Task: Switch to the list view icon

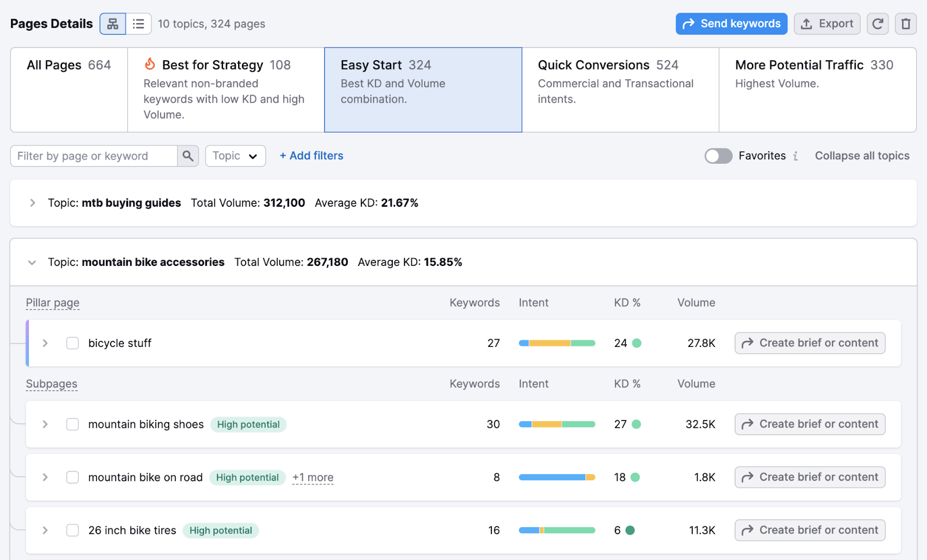Action: [138, 24]
